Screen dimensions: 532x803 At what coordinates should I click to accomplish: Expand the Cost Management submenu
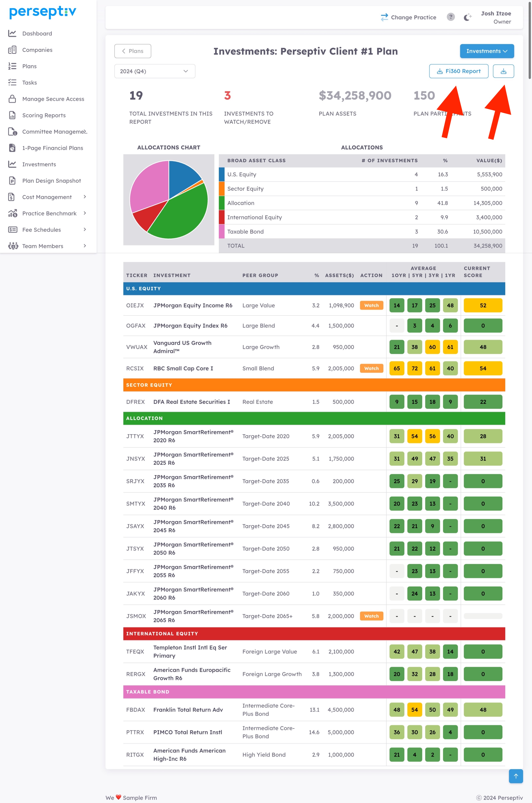click(x=85, y=197)
